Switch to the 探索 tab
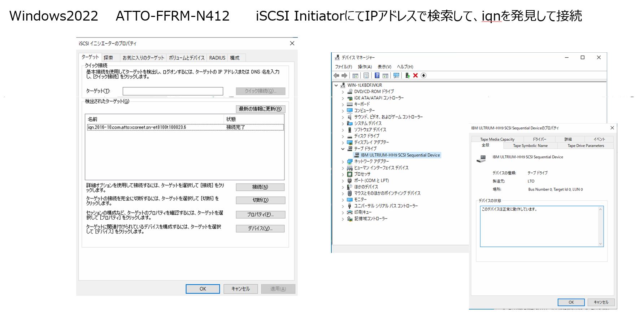Image resolution: width=644 pixels, height=329 pixels. [108, 58]
